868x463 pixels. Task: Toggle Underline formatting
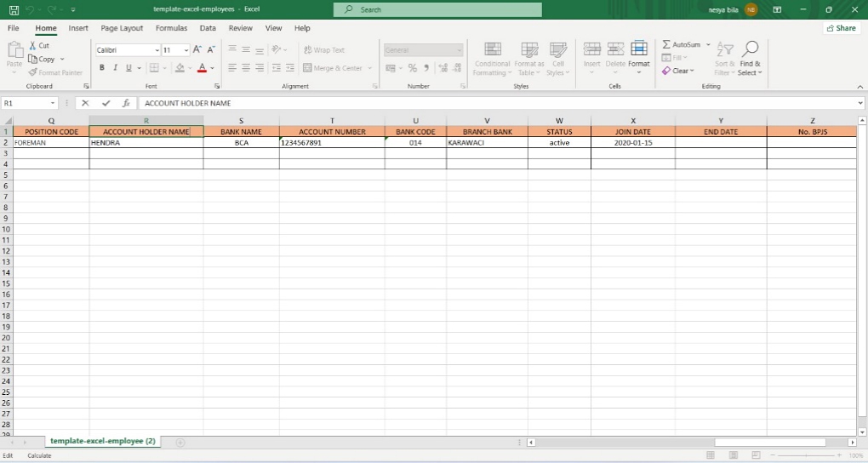(128, 68)
